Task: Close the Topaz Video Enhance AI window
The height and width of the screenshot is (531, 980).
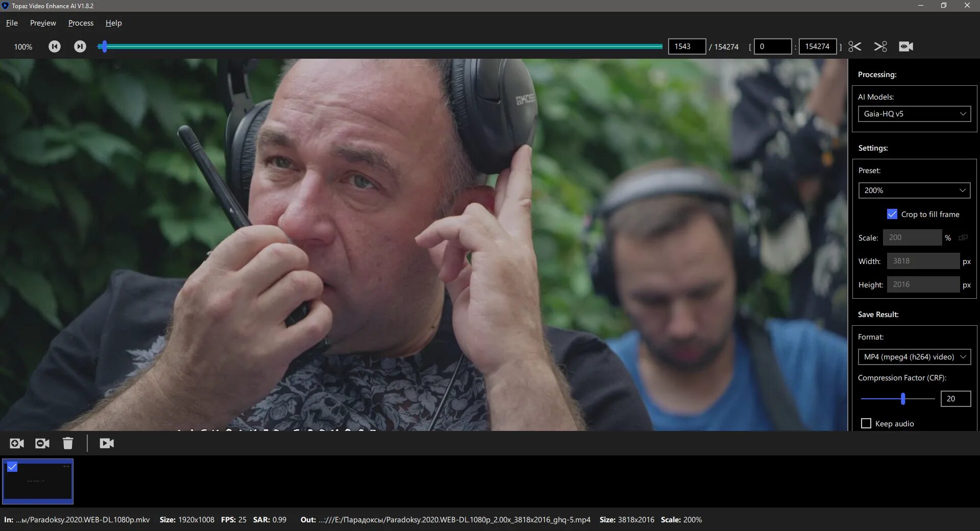Action: click(x=967, y=6)
